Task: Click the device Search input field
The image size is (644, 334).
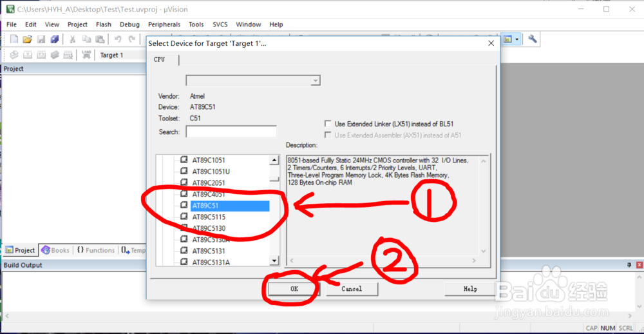Action: pos(231,132)
